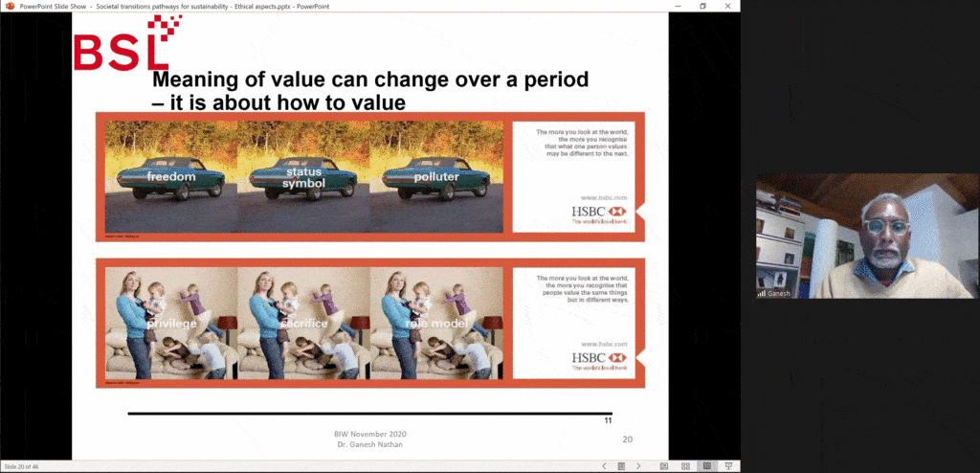Go to the previous slide using the left arrow
The width and height of the screenshot is (980, 473).
click(604, 465)
